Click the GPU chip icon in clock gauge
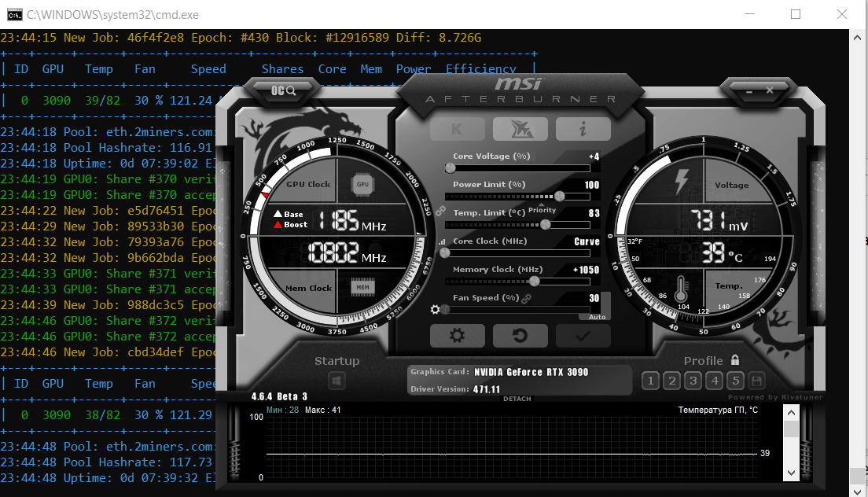 [362, 184]
